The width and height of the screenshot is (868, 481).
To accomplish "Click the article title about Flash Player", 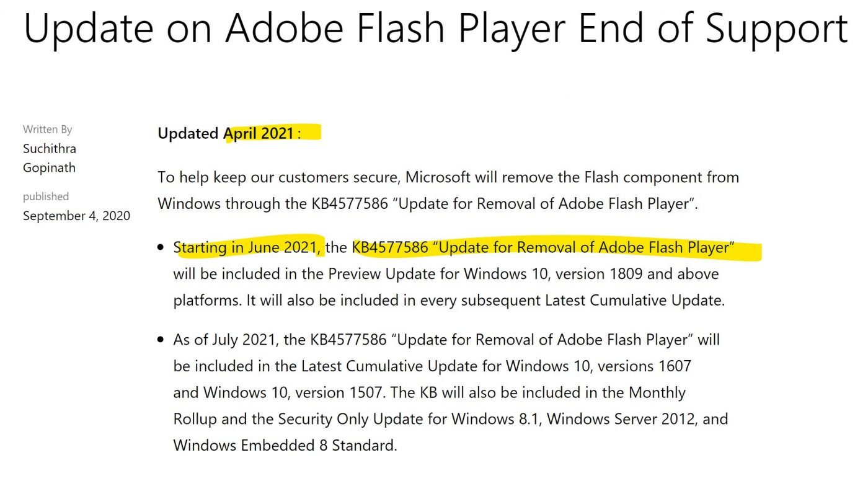I will [435, 28].
